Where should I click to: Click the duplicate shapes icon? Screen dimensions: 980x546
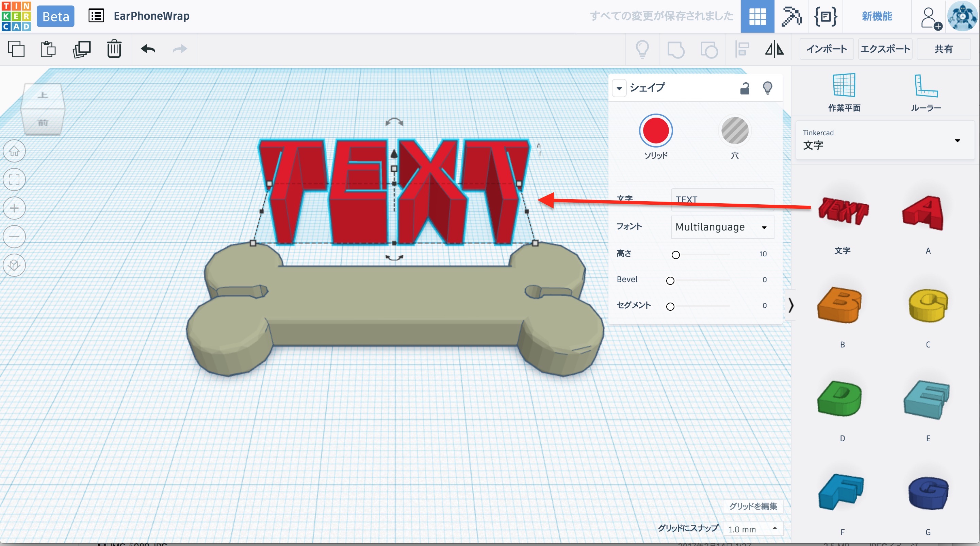[81, 49]
